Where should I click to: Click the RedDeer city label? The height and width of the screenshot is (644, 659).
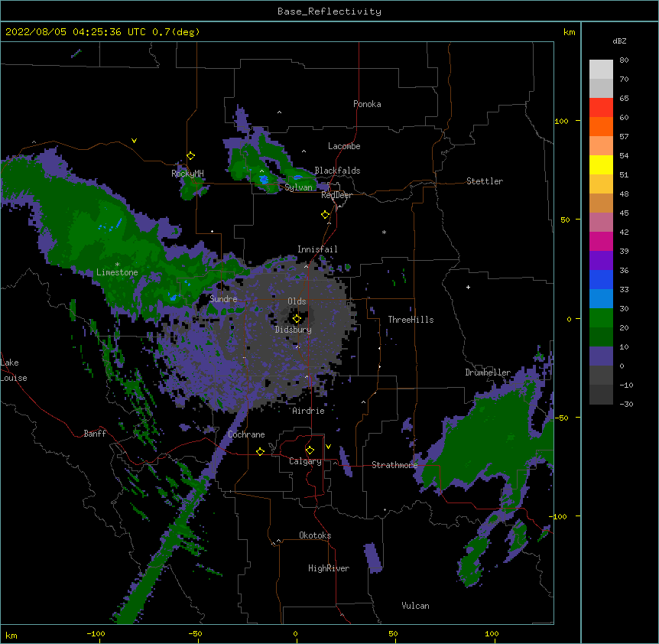tap(336, 195)
